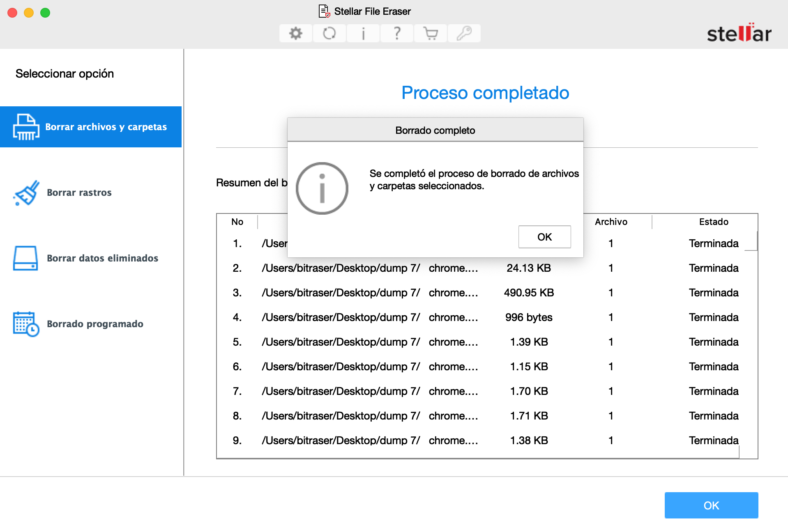The height and width of the screenshot is (532, 788).
Task: Click Archivo count 1 in row 2
Action: coord(611,268)
